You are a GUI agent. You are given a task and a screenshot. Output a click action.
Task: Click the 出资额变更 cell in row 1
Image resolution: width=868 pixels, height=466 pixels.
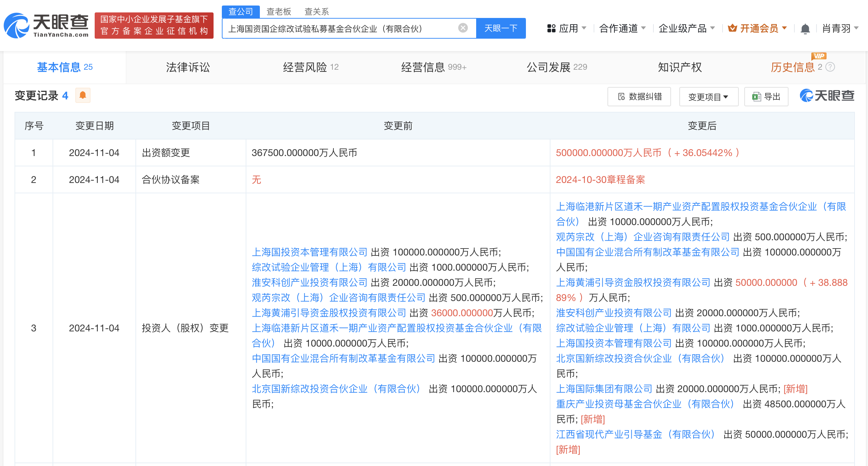coord(190,153)
